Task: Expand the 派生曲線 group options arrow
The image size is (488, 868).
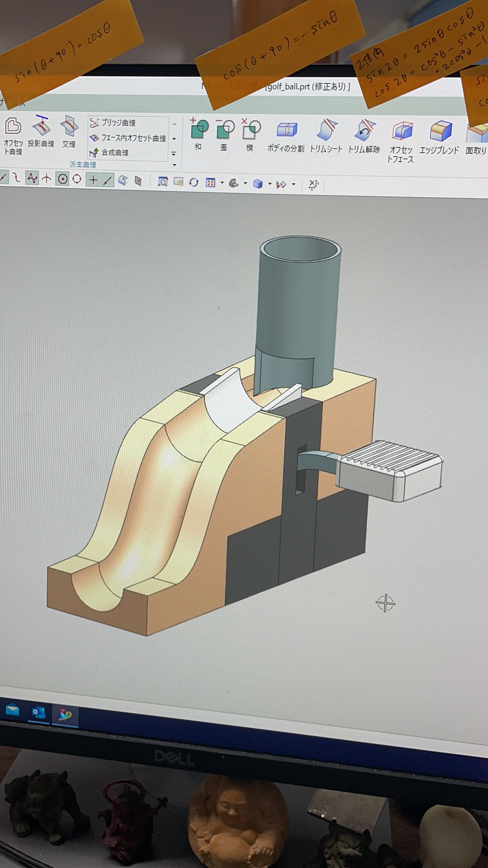Action: point(174,165)
